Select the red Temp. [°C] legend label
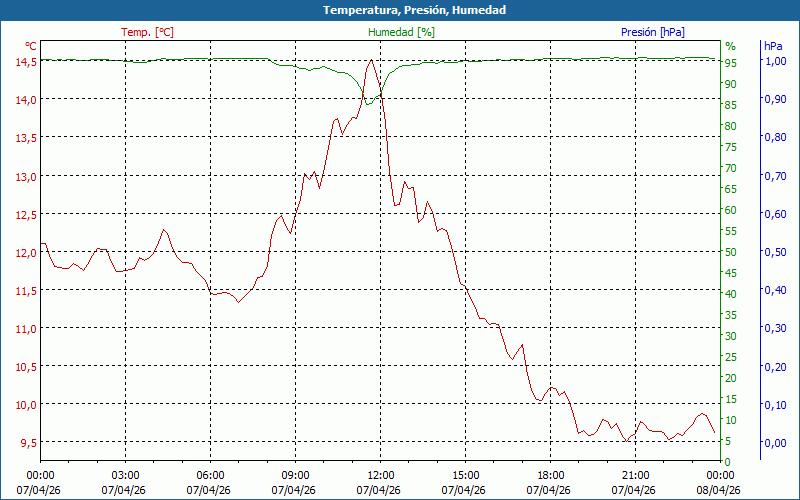Image resolution: width=800 pixels, height=500 pixels. click(147, 32)
